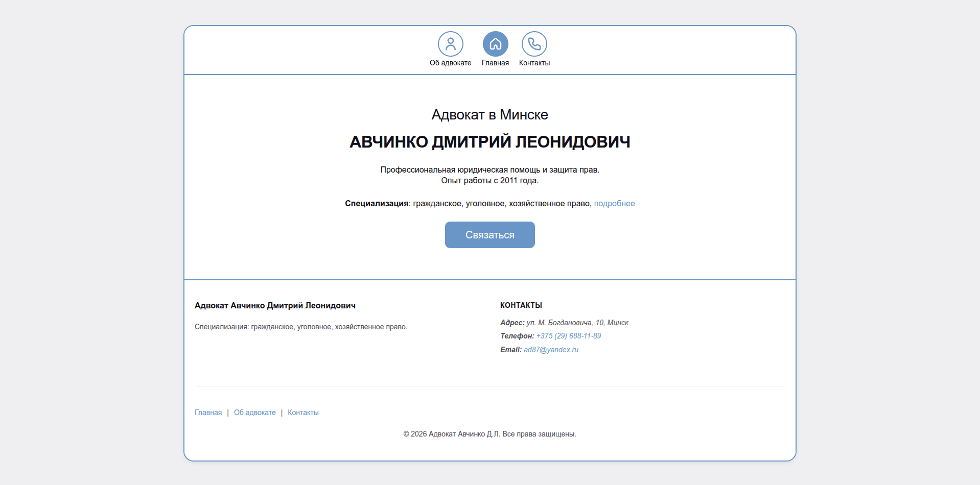Image resolution: width=980 pixels, height=485 pixels.
Task: Click the line Профессиональная юридическая помощь и защита прав
Action: point(490,169)
